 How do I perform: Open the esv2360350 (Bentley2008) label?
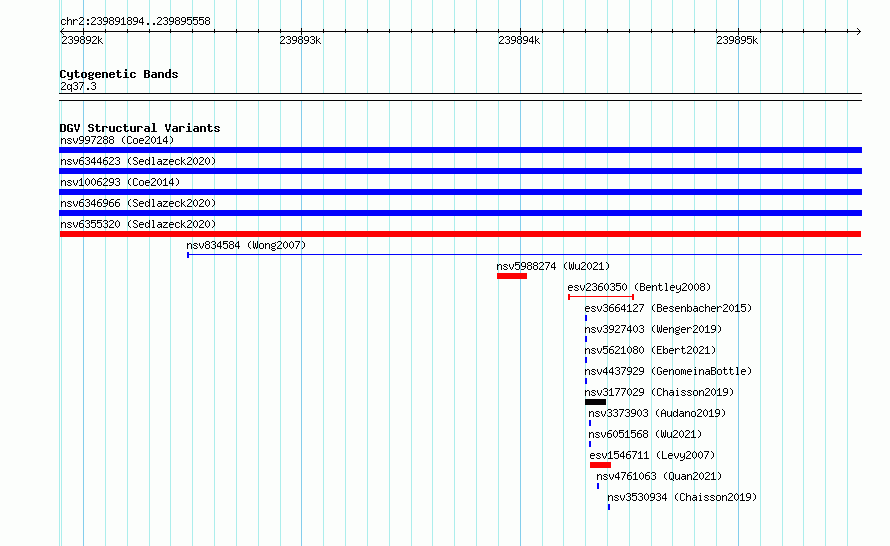point(639,287)
